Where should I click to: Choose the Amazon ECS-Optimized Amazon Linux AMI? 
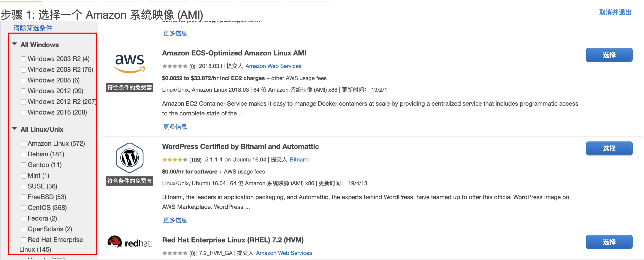[x=609, y=55]
